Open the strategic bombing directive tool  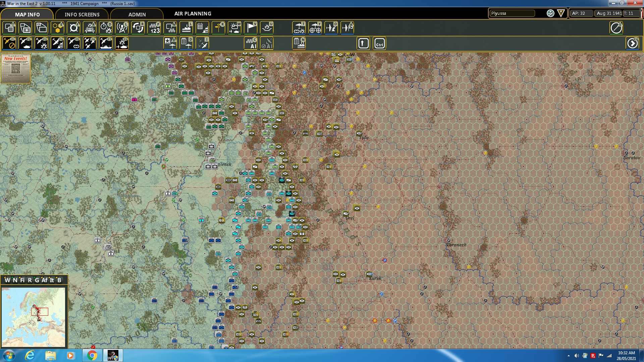click(x=57, y=43)
